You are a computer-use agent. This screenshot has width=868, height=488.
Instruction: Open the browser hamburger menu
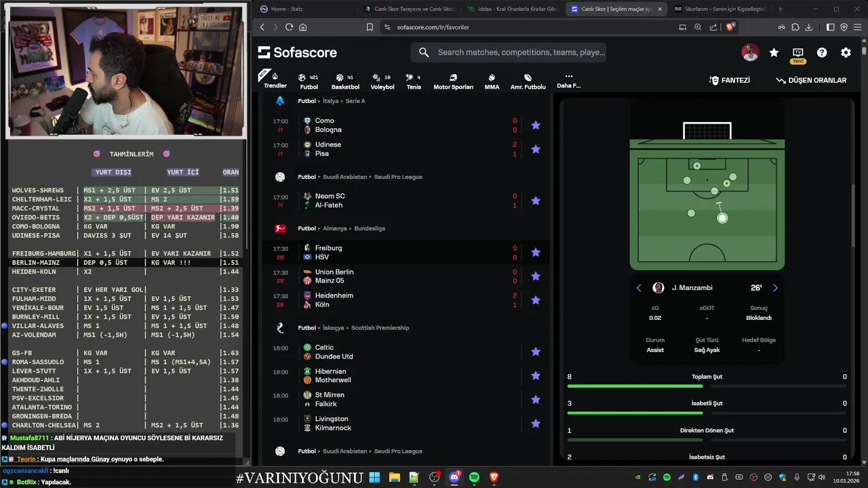pos(858,27)
